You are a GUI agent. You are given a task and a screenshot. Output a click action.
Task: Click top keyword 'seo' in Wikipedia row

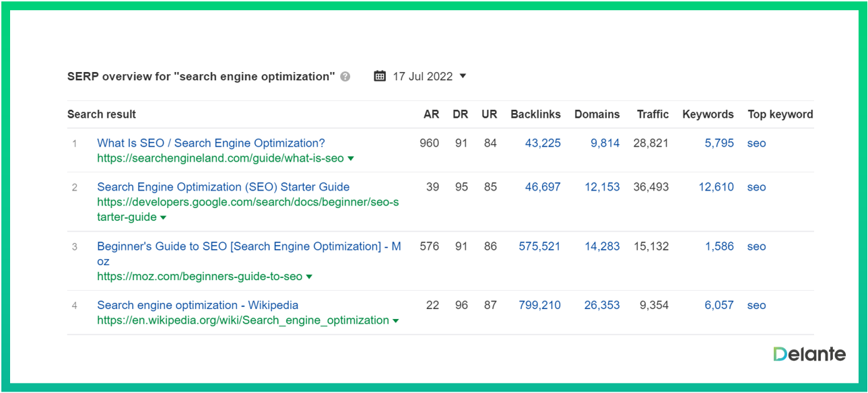click(x=756, y=305)
